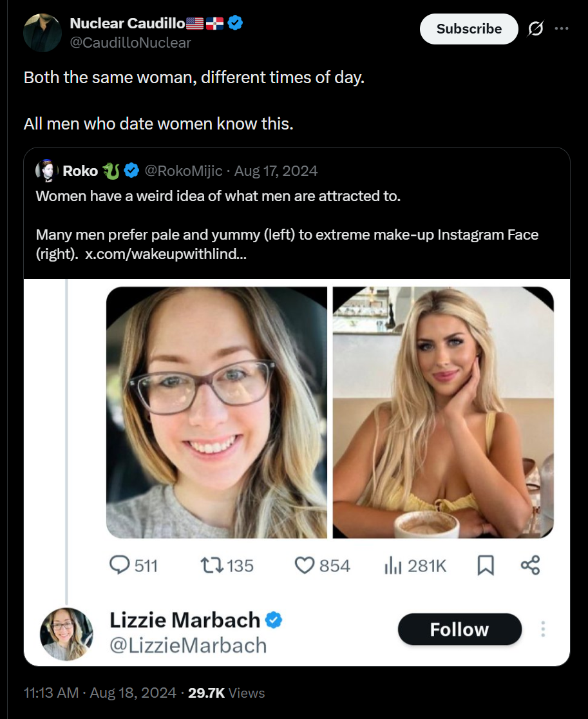Click the repost arrows icon showing 135
The image size is (588, 719).
pyautogui.click(x=210, y=566)
